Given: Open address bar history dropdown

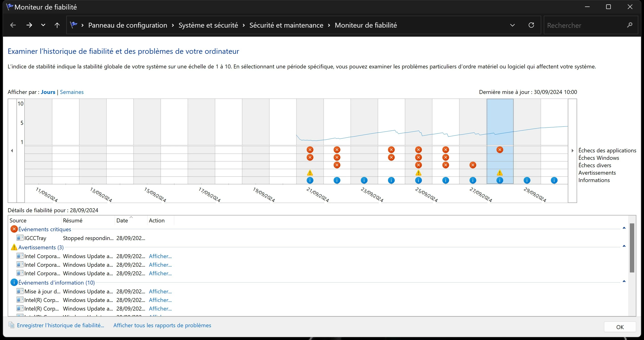Looking at the screenshot, I should [512, 25].
